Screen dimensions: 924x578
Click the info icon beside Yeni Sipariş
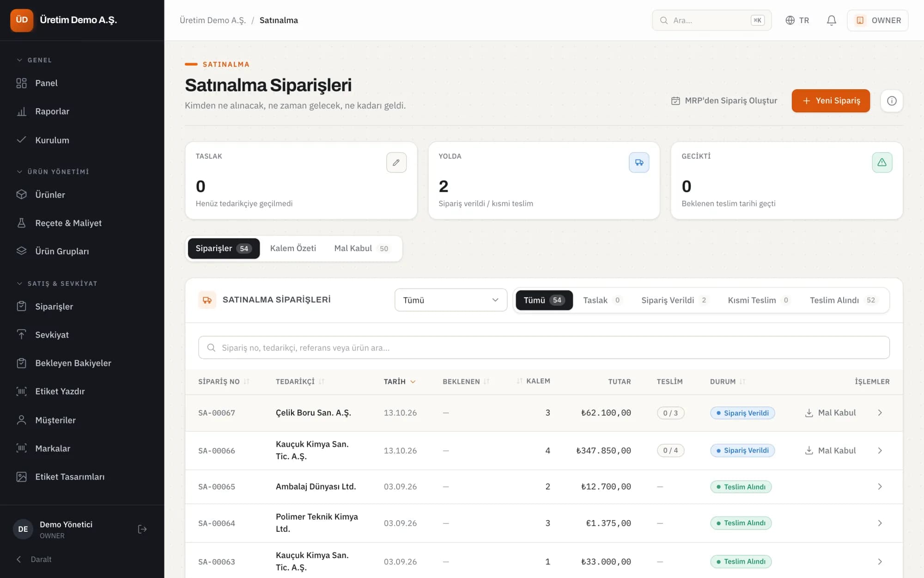[892, 101]
